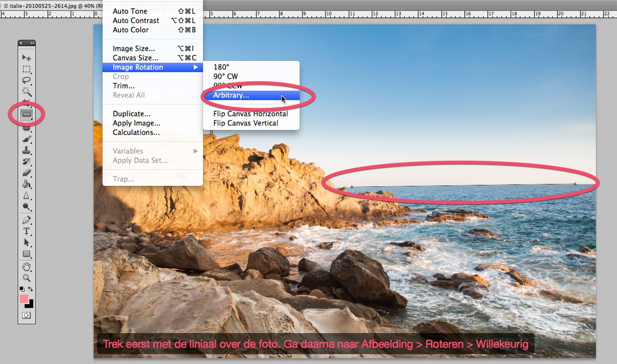
Task: Select the Clone Stamp tool
Action: [27, 151]
